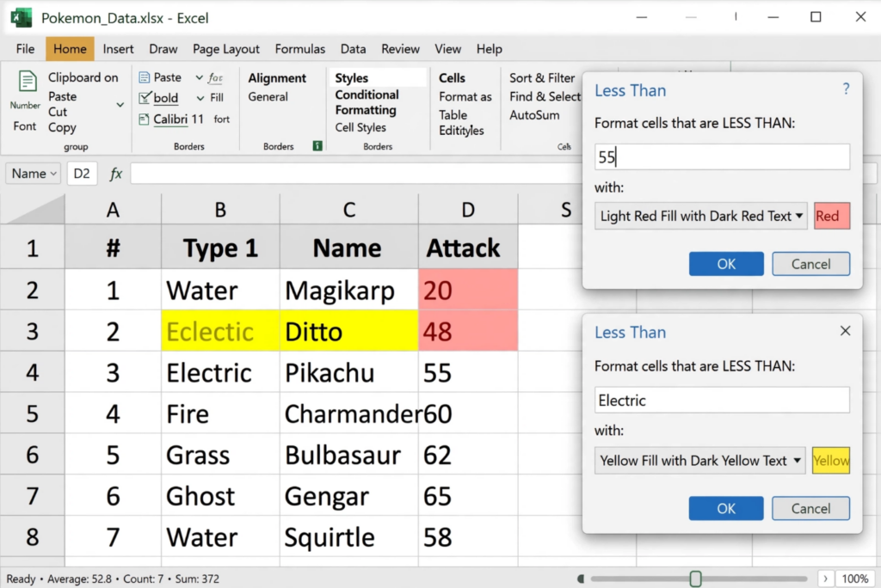Screen dimensions: 881x588
Task: Select the cell containing Magikarp
Action: click(x=349, y=291)
